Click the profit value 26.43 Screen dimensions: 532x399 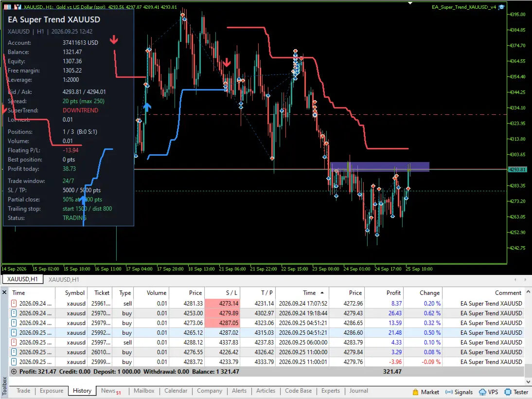point(395,313)
